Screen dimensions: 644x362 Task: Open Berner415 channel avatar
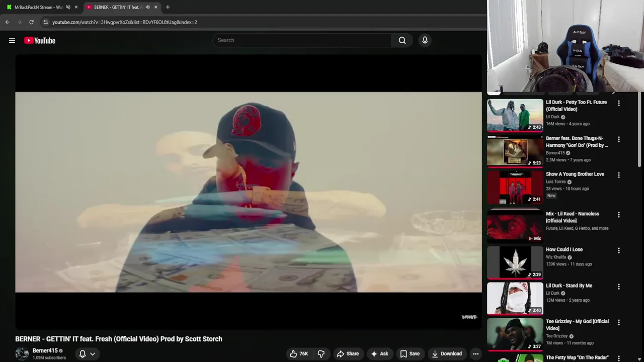pos(22,354)
